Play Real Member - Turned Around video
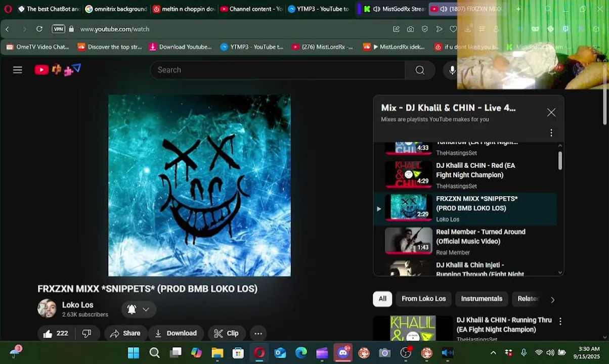Image resolution: width=609 pixels, height=364 pixels. coord(465,242)
